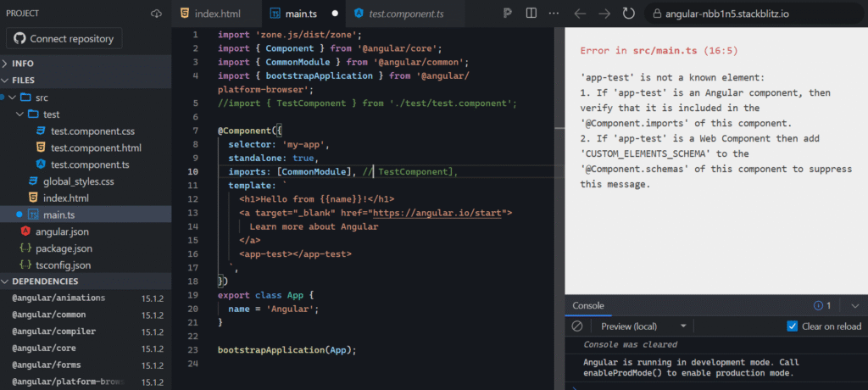
Task: Click the unsaved dot on main.ts tab
Action: (335, 14)
